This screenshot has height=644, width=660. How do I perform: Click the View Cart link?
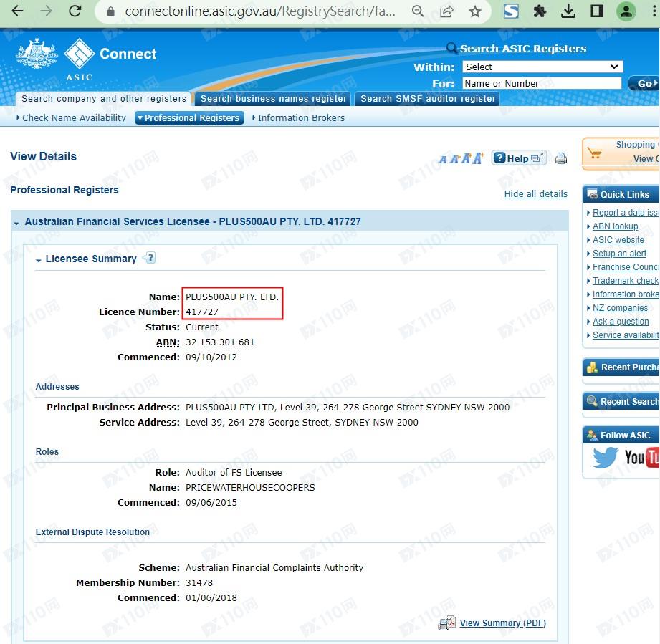[646, 158]
